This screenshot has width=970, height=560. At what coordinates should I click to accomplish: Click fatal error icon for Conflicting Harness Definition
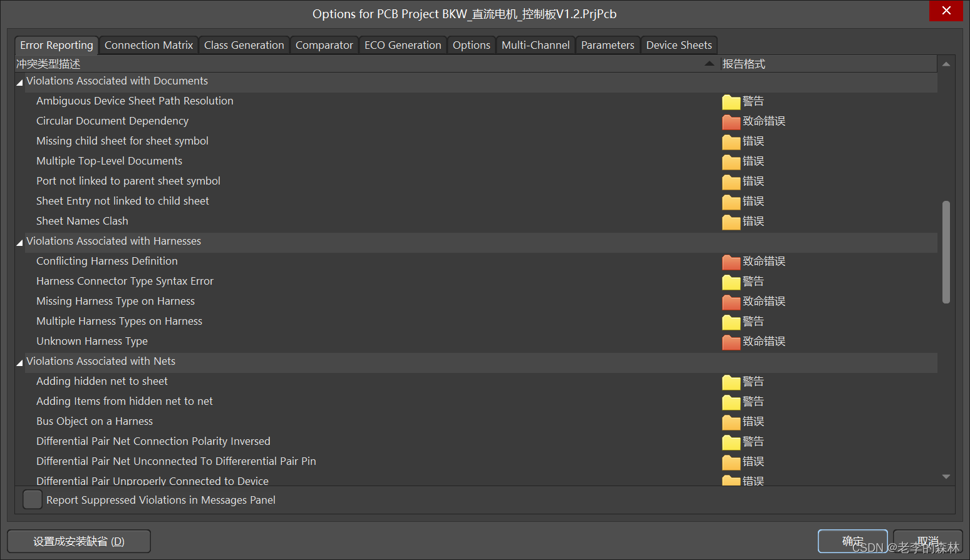pos(731,262)
